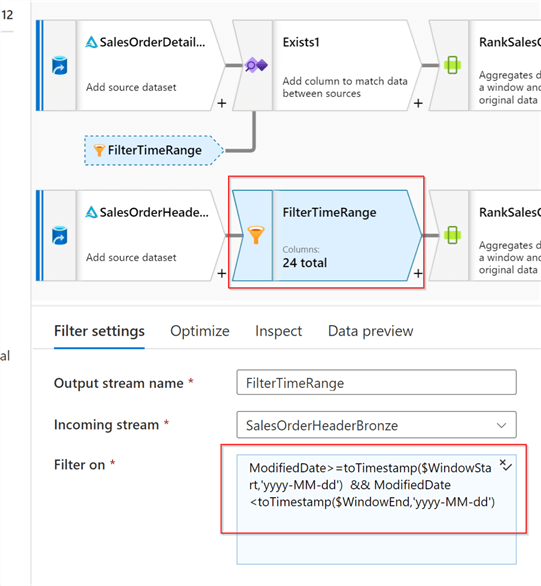Click the SalesOrderHeader source database icon
The height and width of the screenshot is (586, 541).
click(x=59, y=235)
